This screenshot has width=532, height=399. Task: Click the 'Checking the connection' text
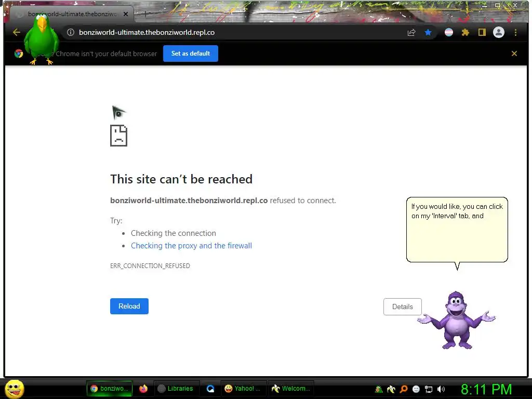click(174, 233)
